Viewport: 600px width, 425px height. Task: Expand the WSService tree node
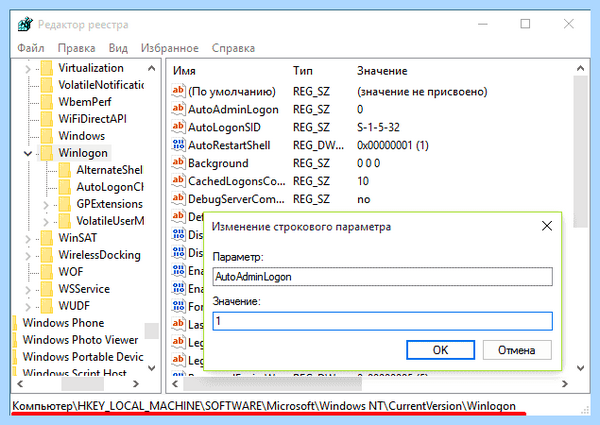pos(28,290)
